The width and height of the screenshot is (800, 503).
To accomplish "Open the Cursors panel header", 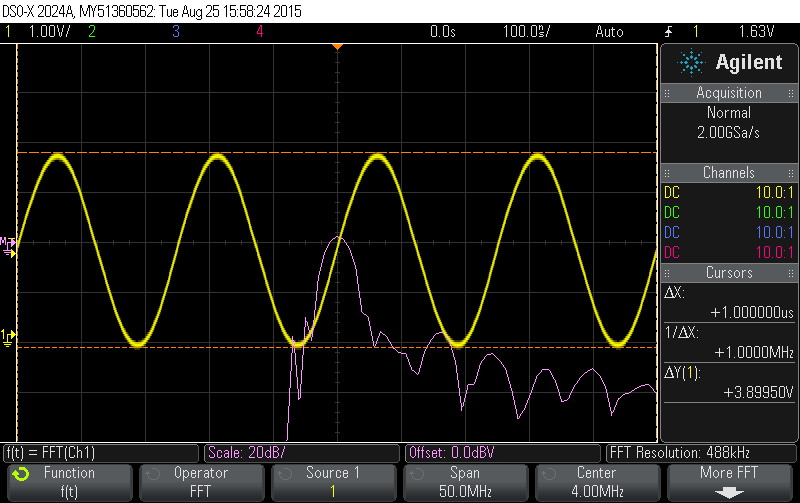I will click(729, 272).
